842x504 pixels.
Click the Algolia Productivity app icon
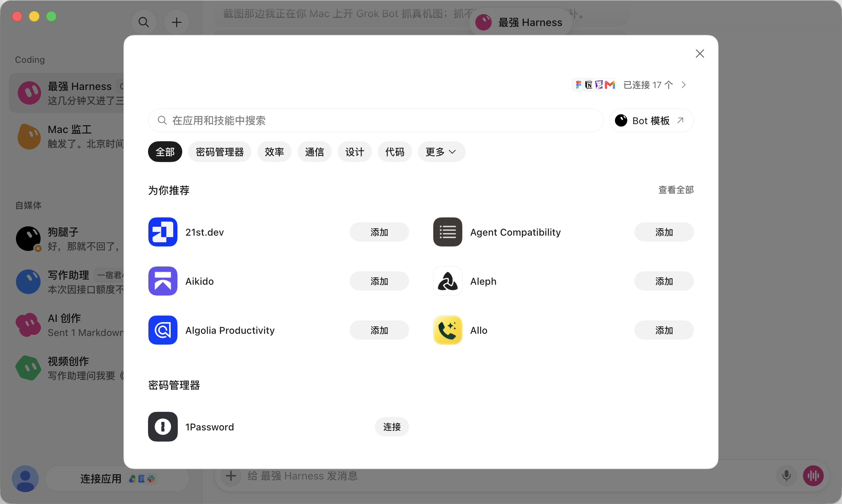163,330
